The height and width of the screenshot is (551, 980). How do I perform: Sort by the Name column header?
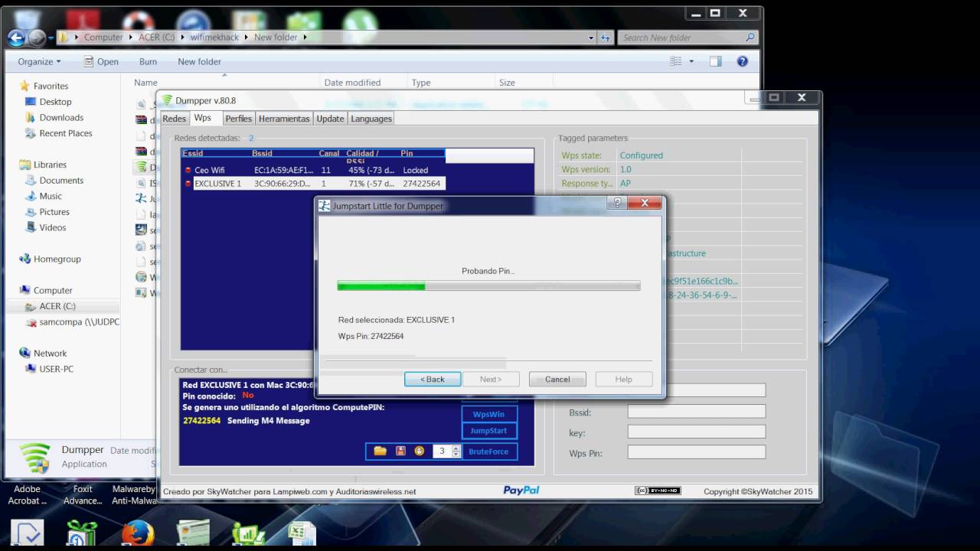tap(224, 83)
